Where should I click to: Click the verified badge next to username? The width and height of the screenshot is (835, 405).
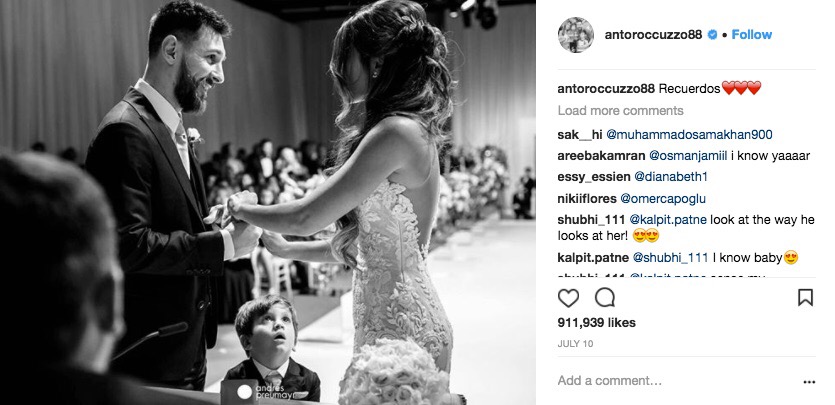tap(712, 35)
